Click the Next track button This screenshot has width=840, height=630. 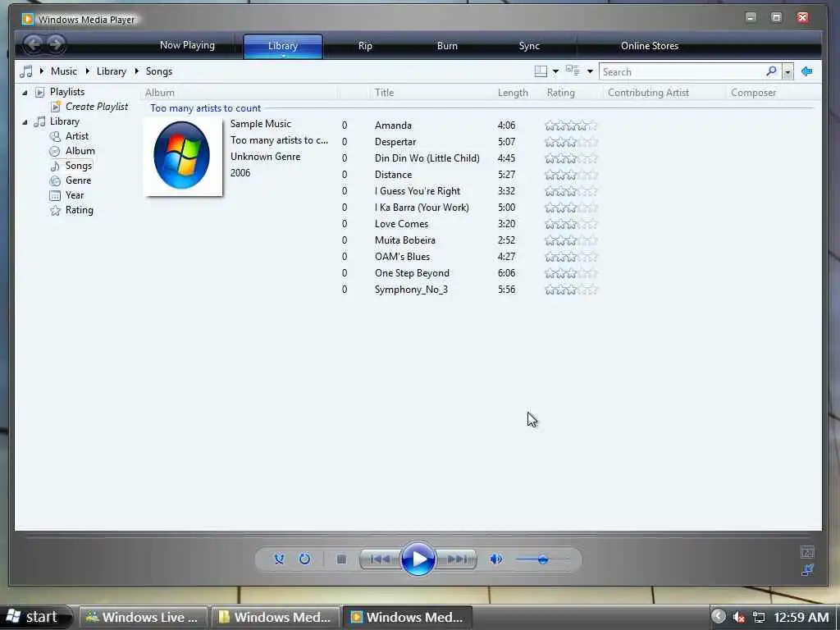tap(457, 559)
